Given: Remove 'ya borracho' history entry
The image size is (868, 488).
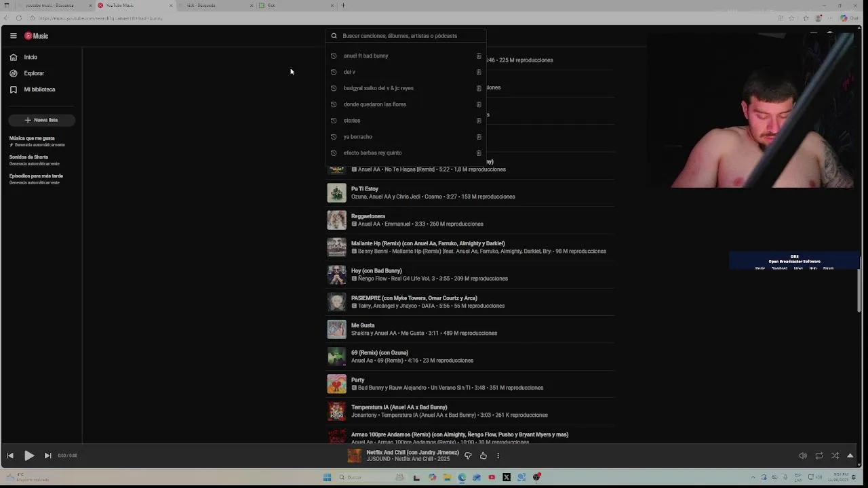Looking at the screenshot, I should (479, 137).
